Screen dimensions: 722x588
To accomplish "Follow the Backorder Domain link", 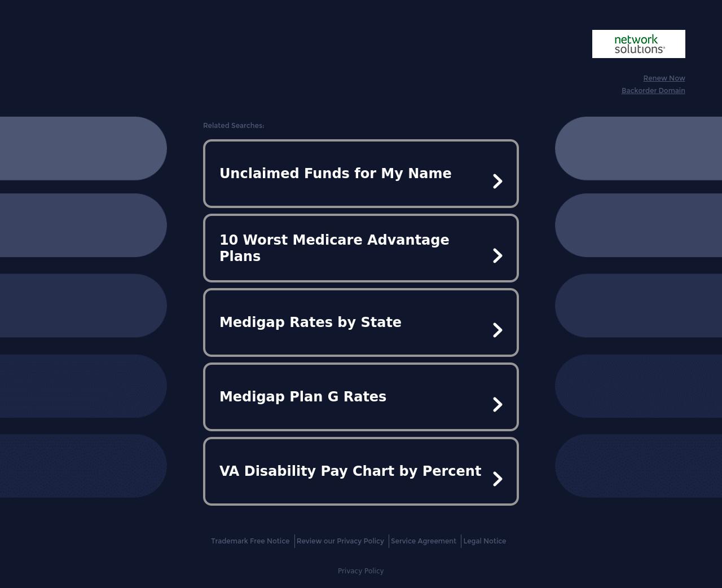I will pos(653,91).
